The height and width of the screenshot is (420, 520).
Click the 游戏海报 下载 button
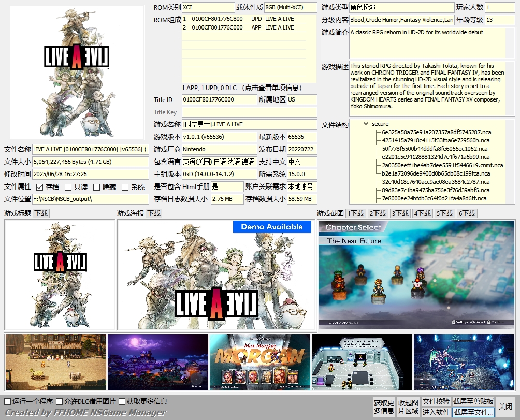click(154, 213)
